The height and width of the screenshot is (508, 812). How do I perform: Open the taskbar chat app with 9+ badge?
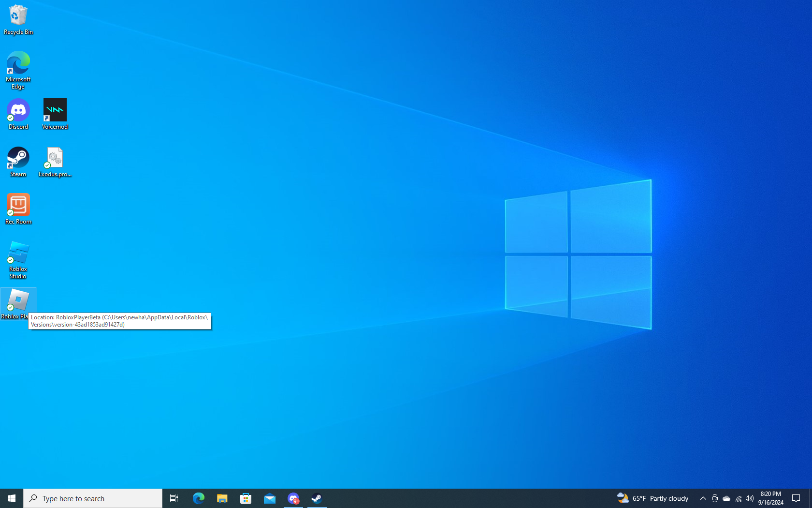click(x=293, y=498)
